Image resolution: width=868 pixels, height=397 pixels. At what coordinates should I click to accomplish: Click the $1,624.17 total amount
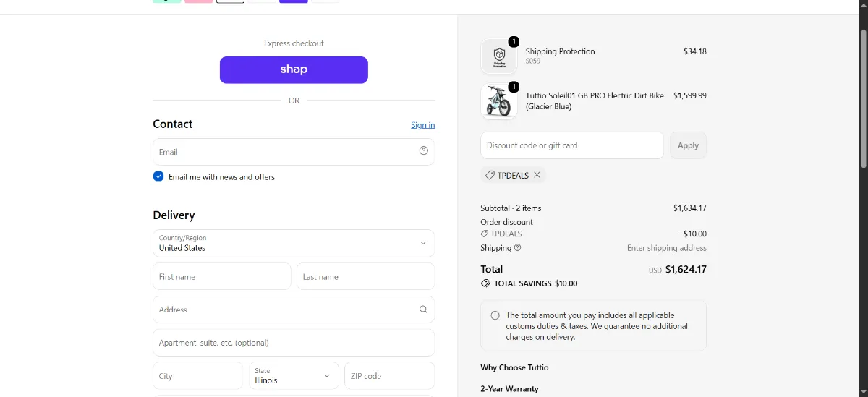686,269
